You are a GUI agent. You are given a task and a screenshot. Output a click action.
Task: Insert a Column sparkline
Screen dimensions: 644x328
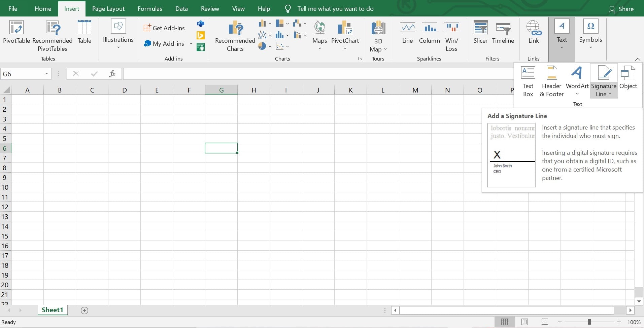point(429,32)
